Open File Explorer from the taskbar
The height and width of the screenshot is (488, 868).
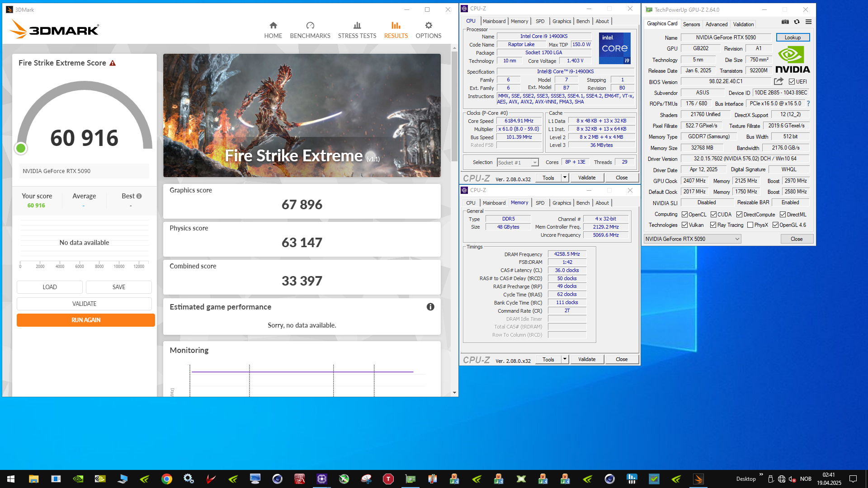click(x=33, y=479)
